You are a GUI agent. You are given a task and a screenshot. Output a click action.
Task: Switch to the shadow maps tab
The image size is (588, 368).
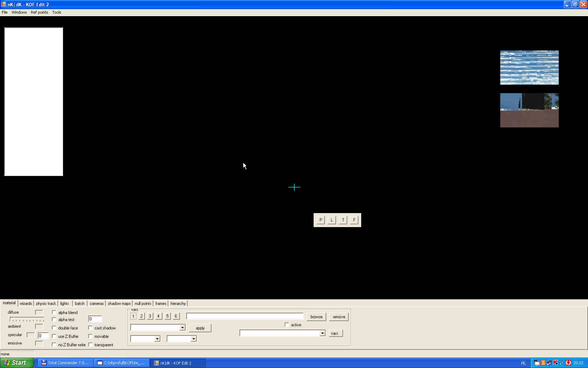click(119, 304)
